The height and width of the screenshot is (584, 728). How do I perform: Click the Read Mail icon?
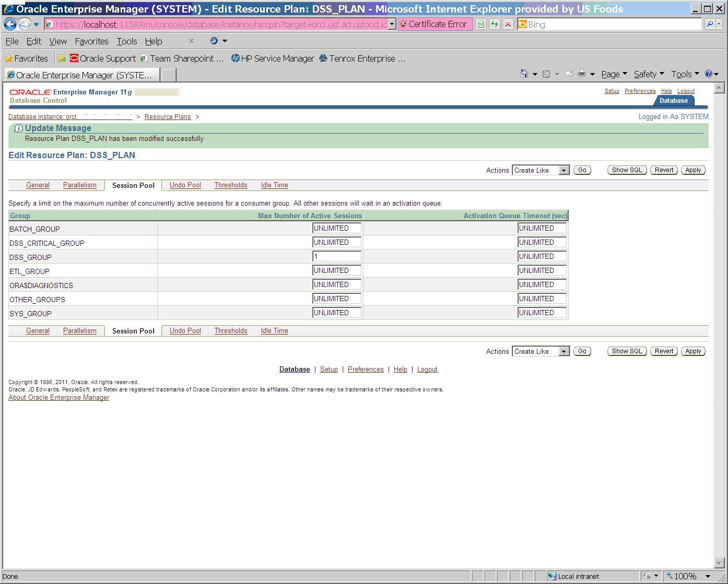[569, 74]
